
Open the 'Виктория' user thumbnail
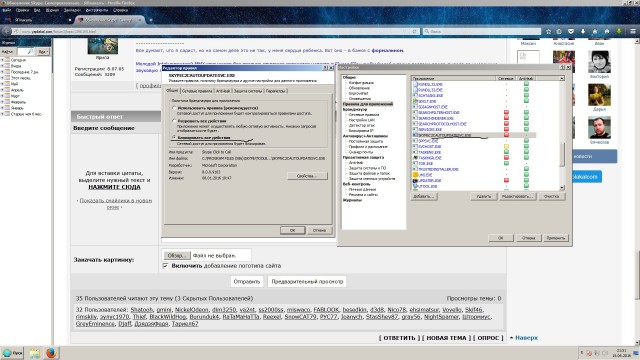599,62
